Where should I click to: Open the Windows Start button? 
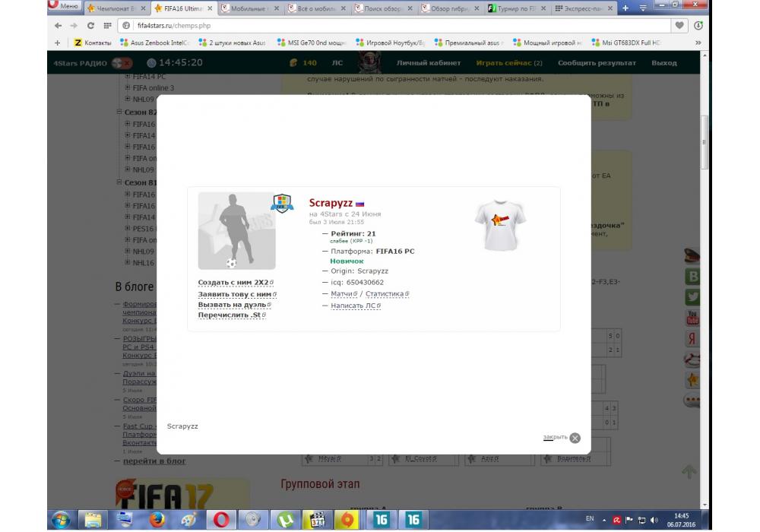click(x=61, y=520)
